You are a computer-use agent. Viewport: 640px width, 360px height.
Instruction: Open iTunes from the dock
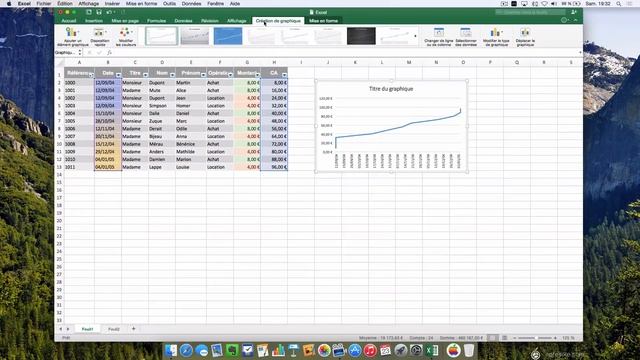coord(370,350)
